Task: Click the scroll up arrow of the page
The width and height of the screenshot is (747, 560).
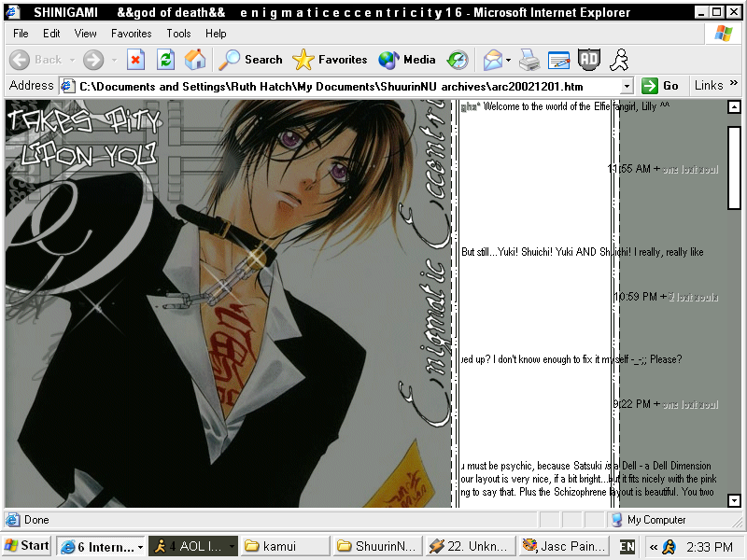Action: click(x=734, y=106)
